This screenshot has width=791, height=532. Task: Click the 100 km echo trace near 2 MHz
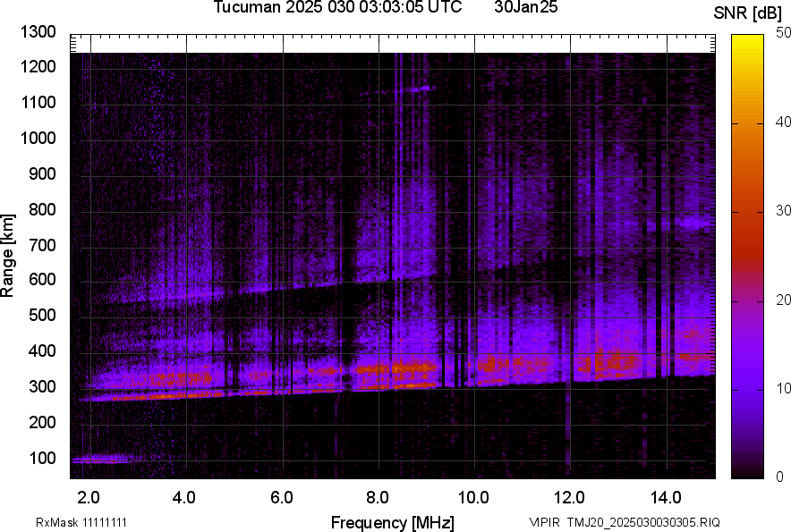97,460
